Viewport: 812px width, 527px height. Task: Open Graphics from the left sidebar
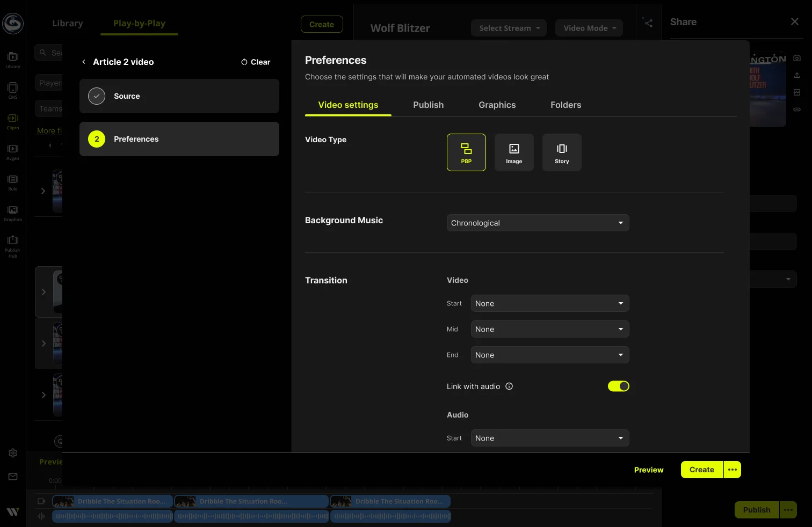coord(13,213)
